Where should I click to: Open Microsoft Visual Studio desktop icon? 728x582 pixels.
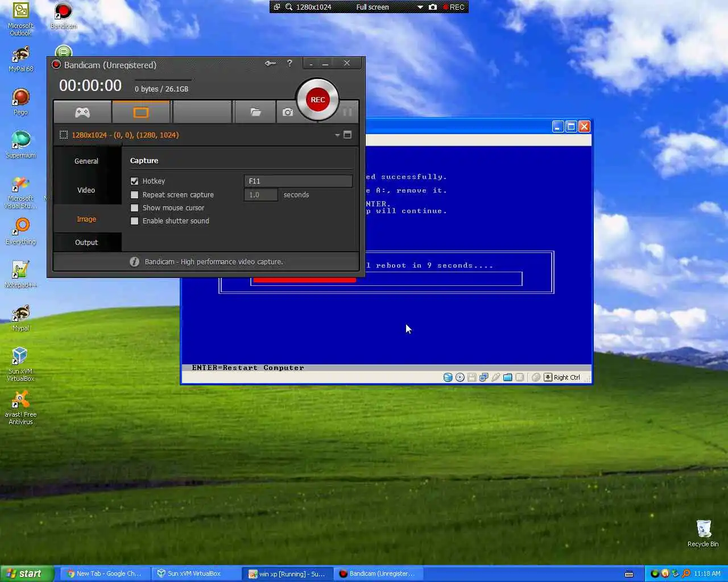[21, 192]
